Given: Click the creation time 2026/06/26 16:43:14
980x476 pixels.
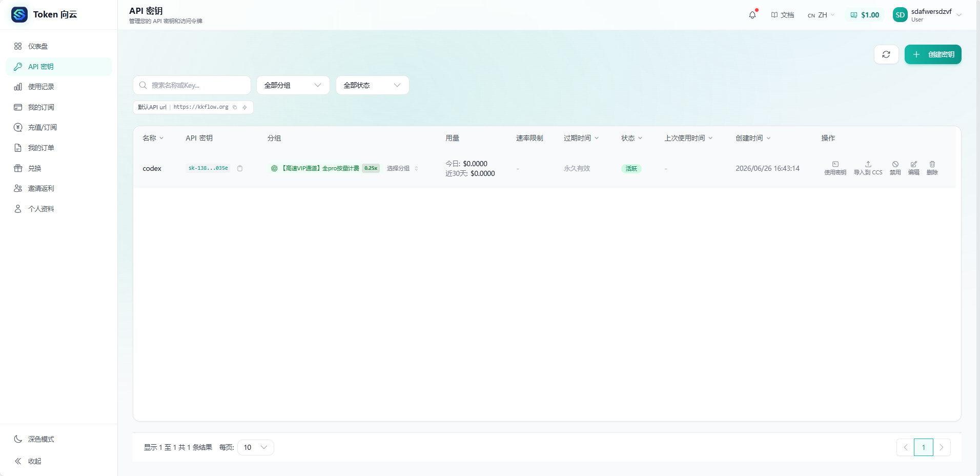Looking at the screenshot, I should pyautogui.click(x=767, y=168).
